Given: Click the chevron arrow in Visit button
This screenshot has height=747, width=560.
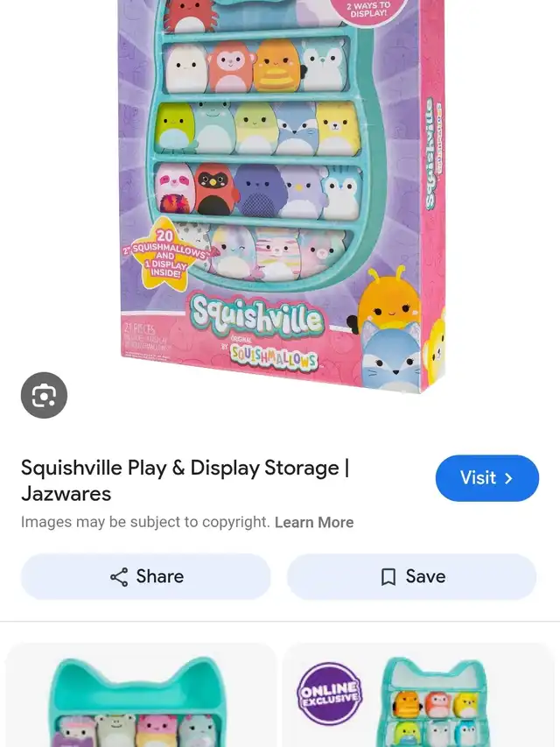Looking at the screenshot, I should coord(508,478).
